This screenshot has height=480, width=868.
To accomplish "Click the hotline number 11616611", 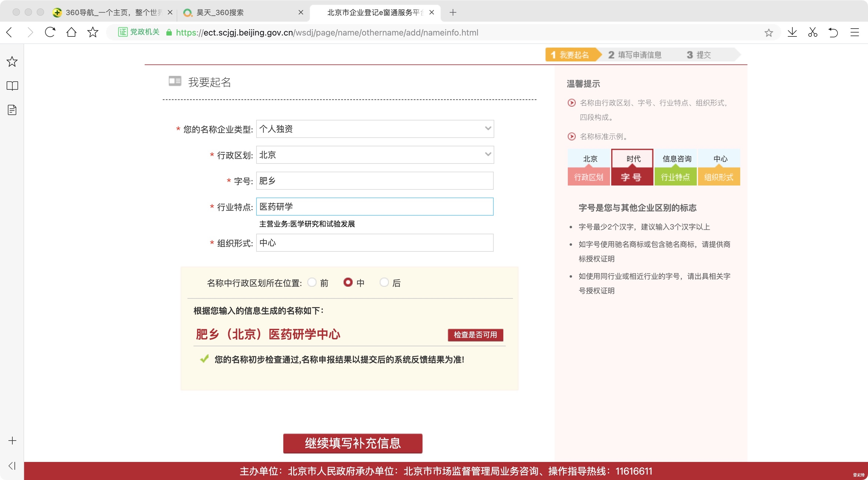I will [634, 471].
